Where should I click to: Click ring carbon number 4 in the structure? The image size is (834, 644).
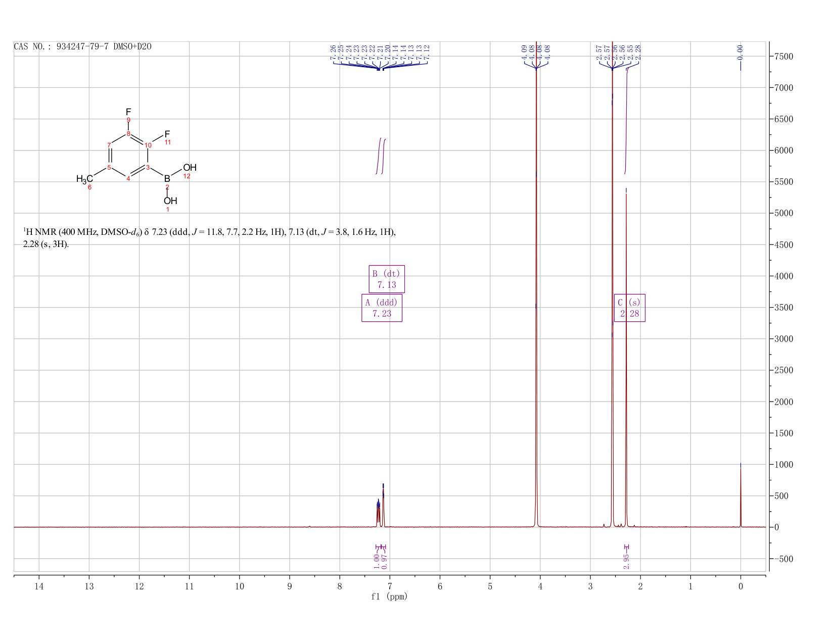tap(128, 178)
